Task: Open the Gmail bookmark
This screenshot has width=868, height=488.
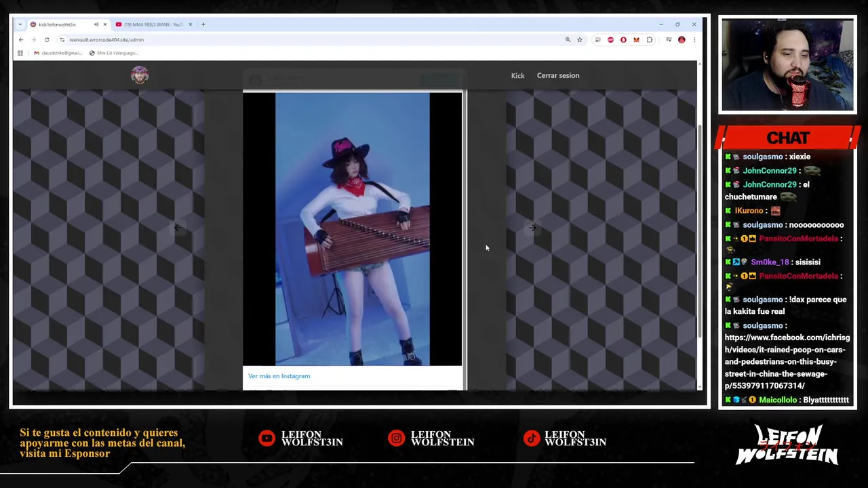Action: pyautogui.click(x=57, y=53)
